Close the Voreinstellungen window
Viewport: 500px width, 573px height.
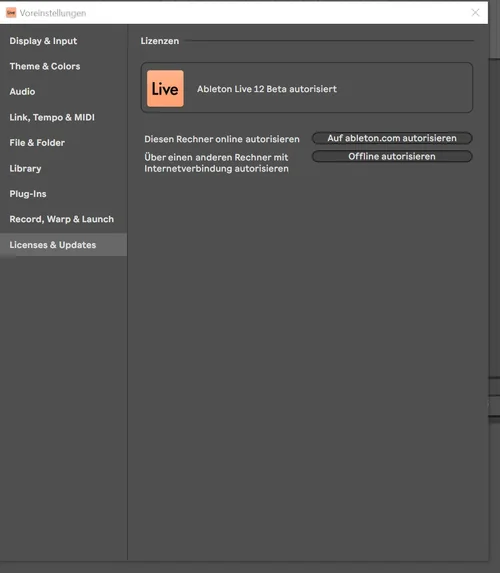click(x=475, y=12)
